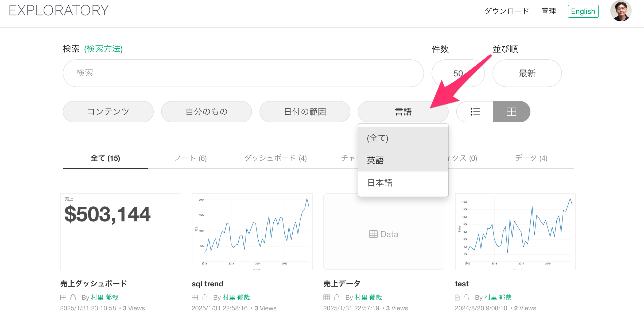Open the 件数 dropdown showing 50
Viewport: 644px width, 320px height.
click(458, 73)
